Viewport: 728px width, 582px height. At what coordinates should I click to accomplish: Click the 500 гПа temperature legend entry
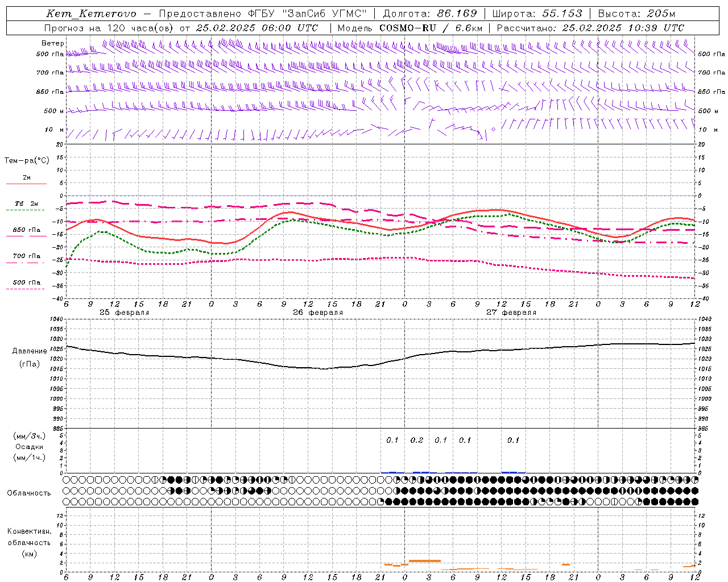[27, 282]
